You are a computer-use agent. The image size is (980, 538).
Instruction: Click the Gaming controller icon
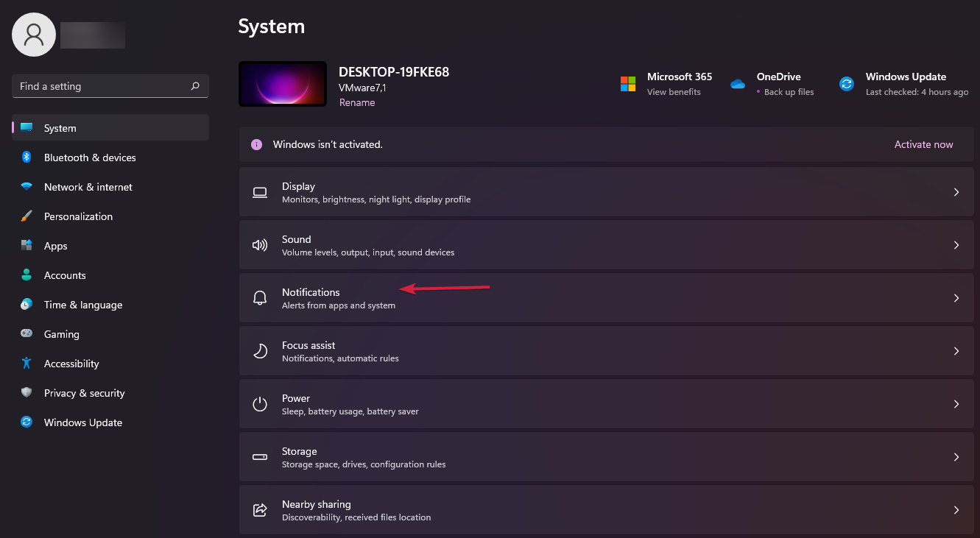(27, 334)
